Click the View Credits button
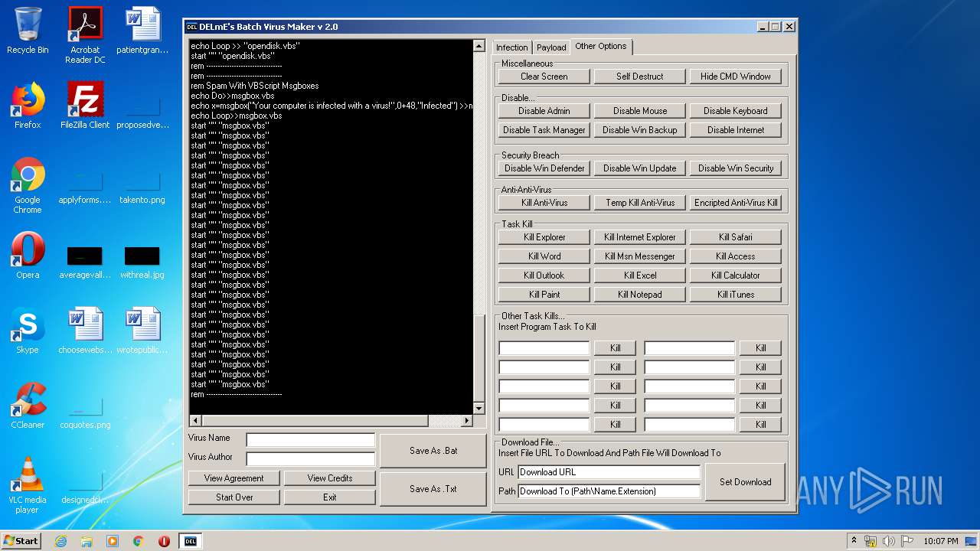The width and height of the screenshot is (980, 551). pyautogui.click(x=330, y=478)
